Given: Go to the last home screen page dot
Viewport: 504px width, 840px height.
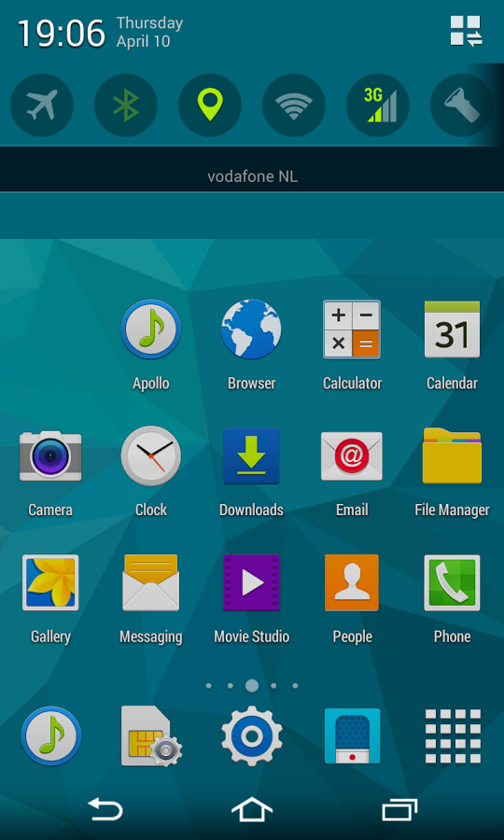Looking at the screenshot, I should click(295, 686).
